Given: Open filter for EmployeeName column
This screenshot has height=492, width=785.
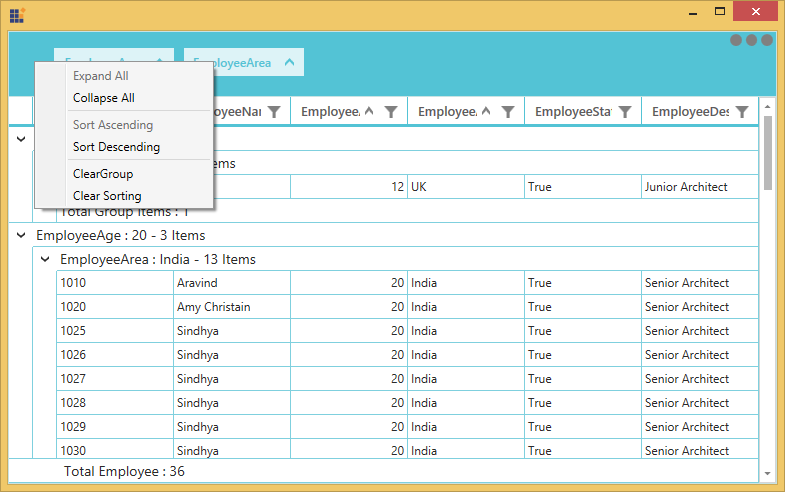Looking at the screenshot, I should (274, 112).
